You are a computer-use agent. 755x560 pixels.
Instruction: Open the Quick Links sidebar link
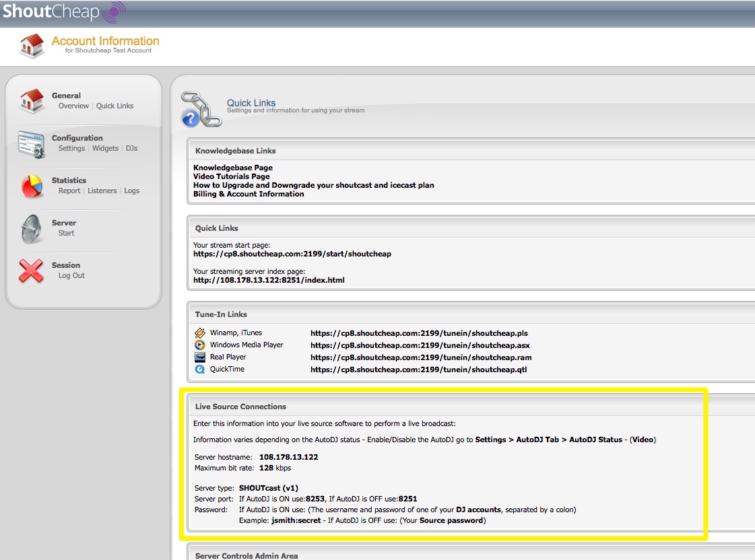pos(114,106)
